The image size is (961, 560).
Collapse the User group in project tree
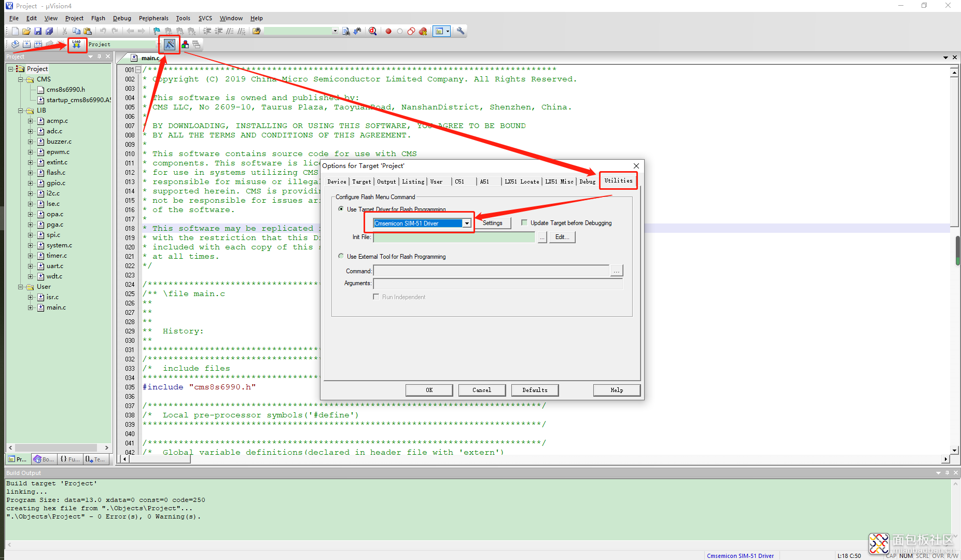pos(21,287)
